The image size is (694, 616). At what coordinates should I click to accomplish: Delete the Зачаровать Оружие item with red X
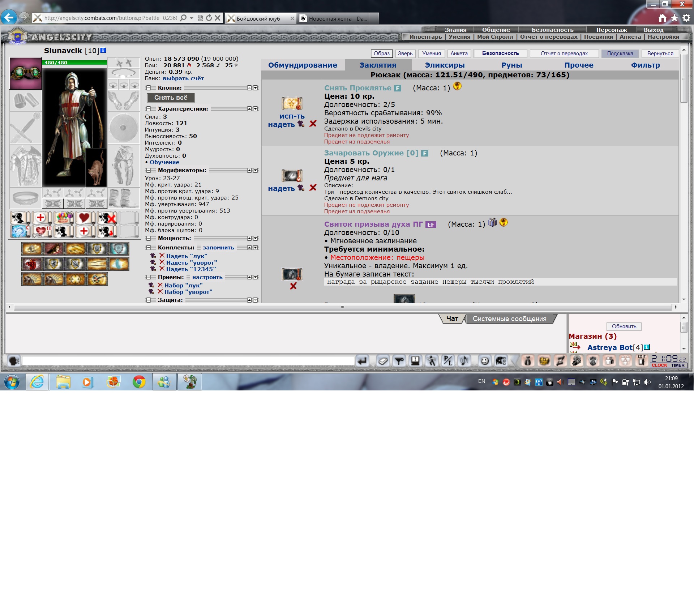pos(313,188)
